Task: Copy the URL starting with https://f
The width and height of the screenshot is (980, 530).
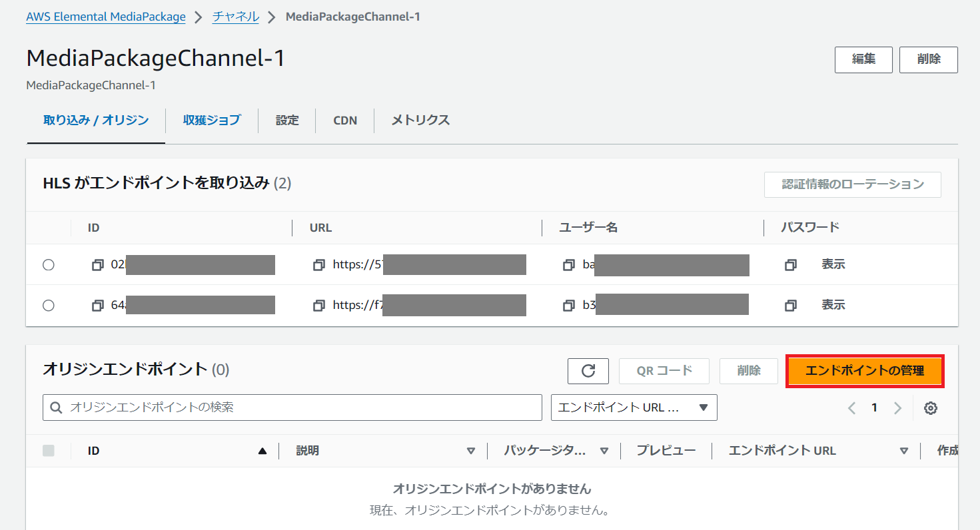Action: [319, 306]
